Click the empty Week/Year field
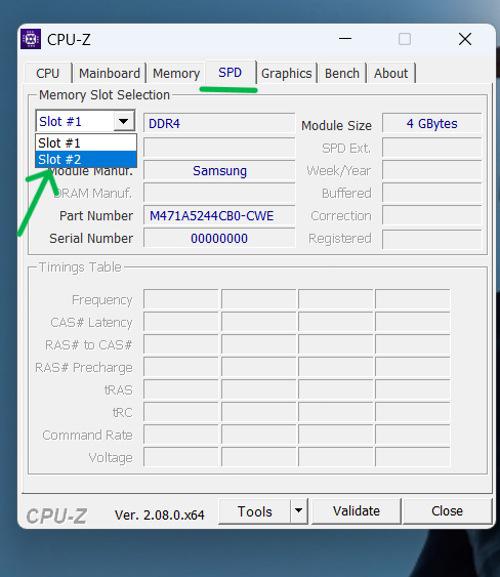 pos(432,170)
